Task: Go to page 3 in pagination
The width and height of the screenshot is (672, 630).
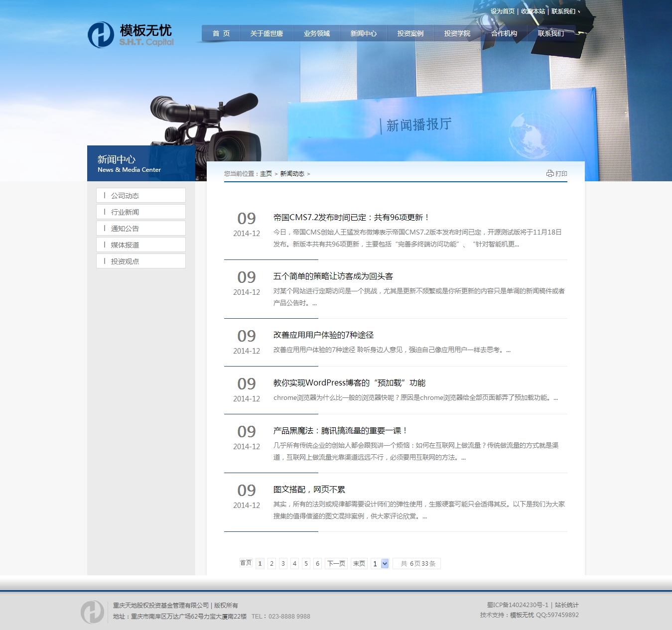Action: click(283, 564)
